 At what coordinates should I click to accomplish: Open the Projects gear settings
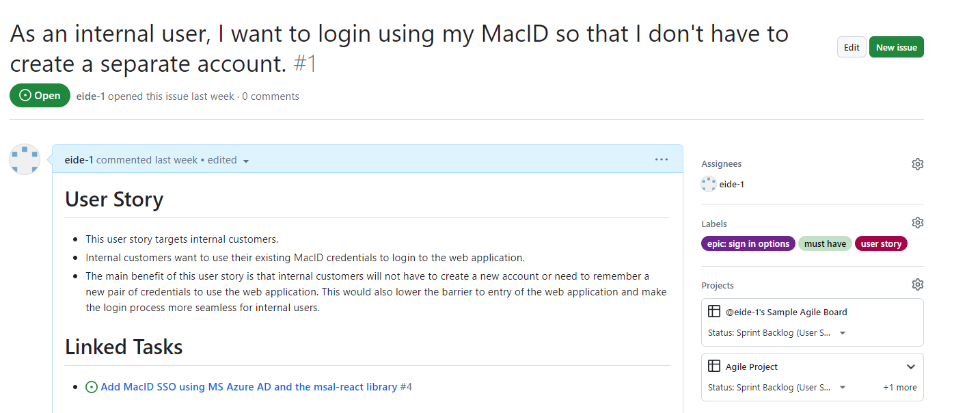(x=917, y=284)
